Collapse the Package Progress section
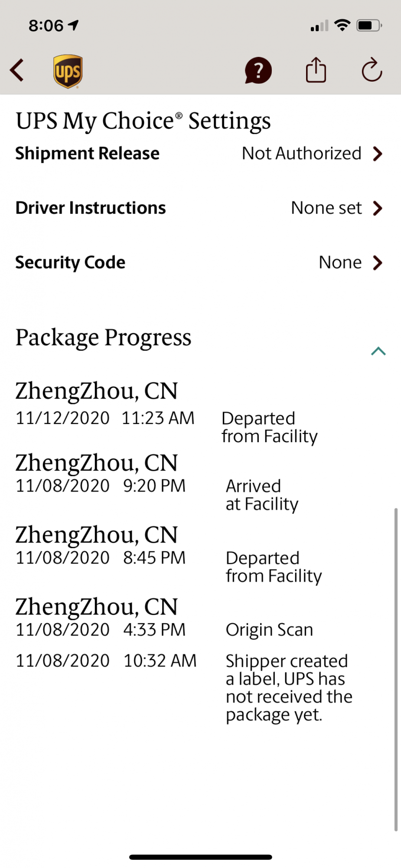The height and width of the screenshot is (868, 401). coord(378,351)
